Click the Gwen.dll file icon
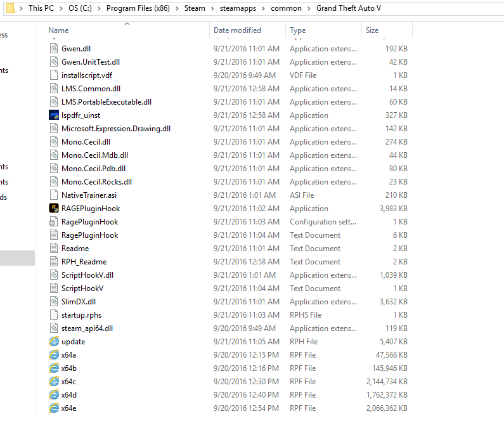504x428 pixels. 54,49
